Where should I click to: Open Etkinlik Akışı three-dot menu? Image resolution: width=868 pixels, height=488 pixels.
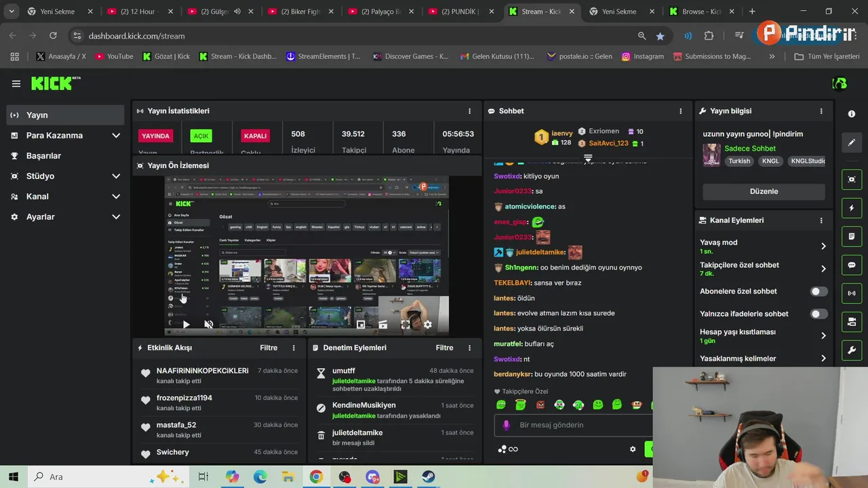[x=294, y=348]
